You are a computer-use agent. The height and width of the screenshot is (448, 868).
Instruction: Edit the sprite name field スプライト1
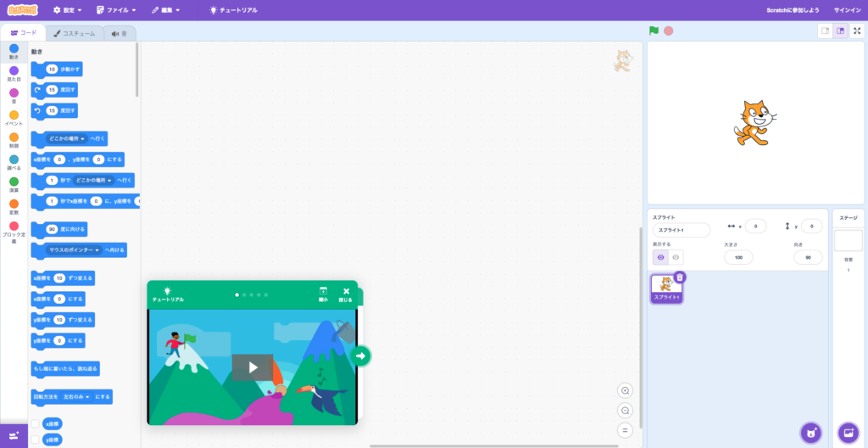click(682, 230)
